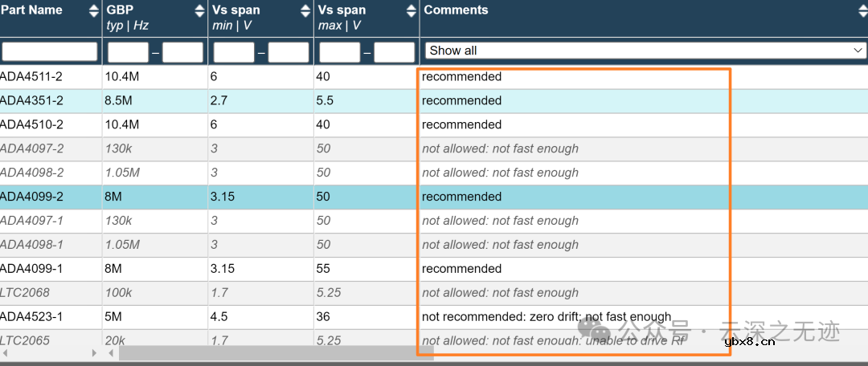Select the ADA4351-2 part name
This screenshot has width=868, height=366.
click(x=31, y=101)
